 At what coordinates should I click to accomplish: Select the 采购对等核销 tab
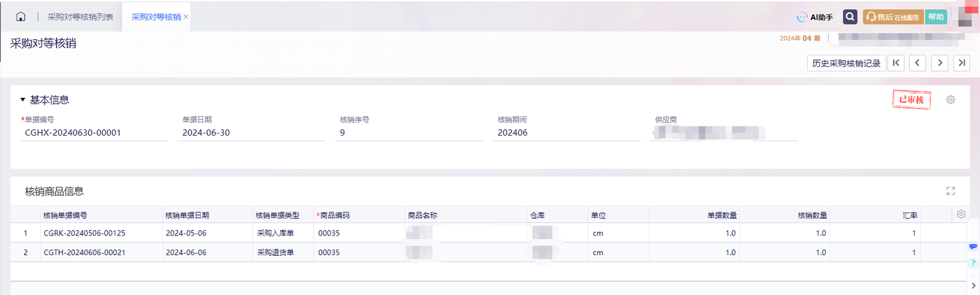155,17
